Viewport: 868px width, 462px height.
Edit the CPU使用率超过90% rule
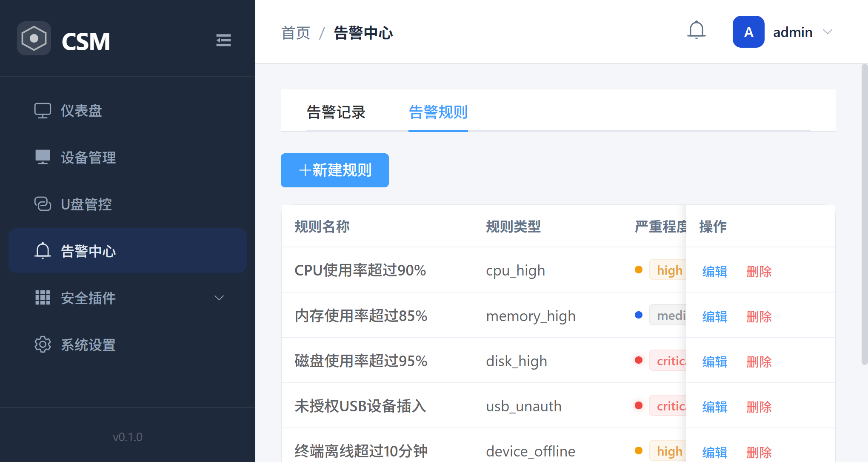[715, 271]
